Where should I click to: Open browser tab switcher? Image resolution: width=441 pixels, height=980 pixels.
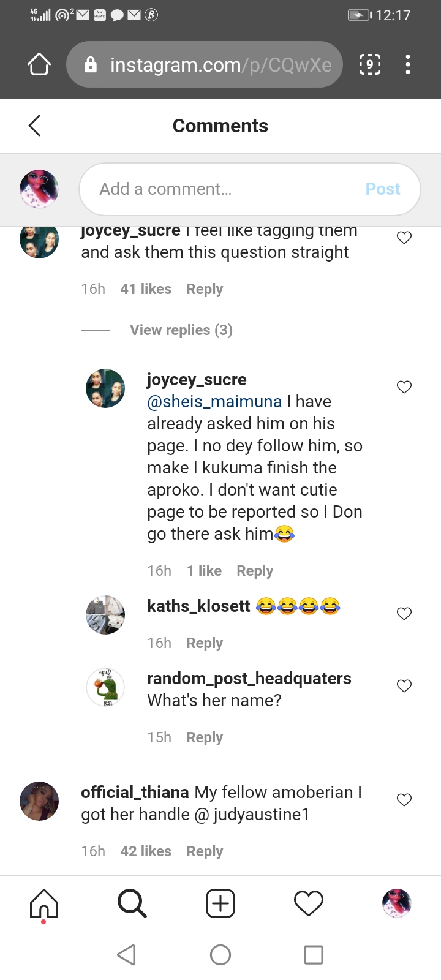click(369, 64)
